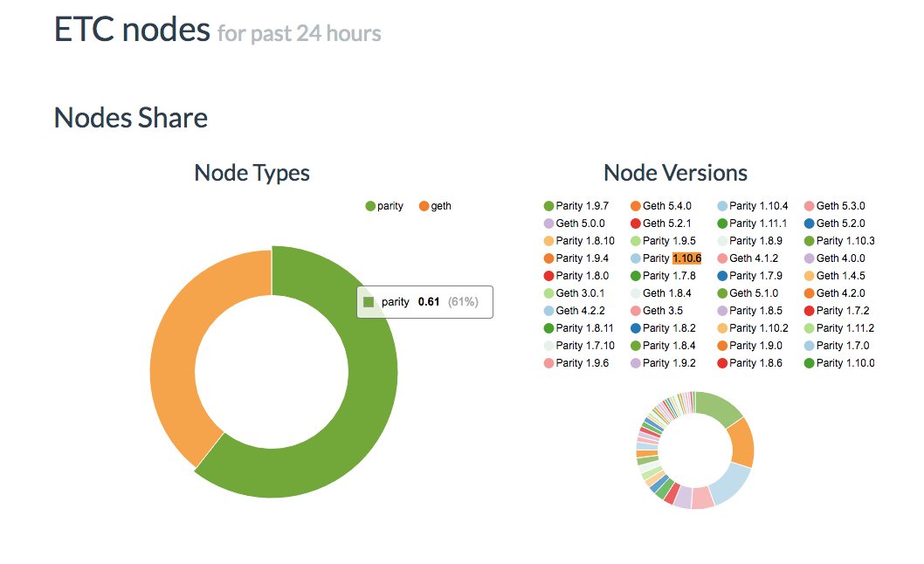
Task: Toggle the parity legend entry
Action: (x=384, y=206)
